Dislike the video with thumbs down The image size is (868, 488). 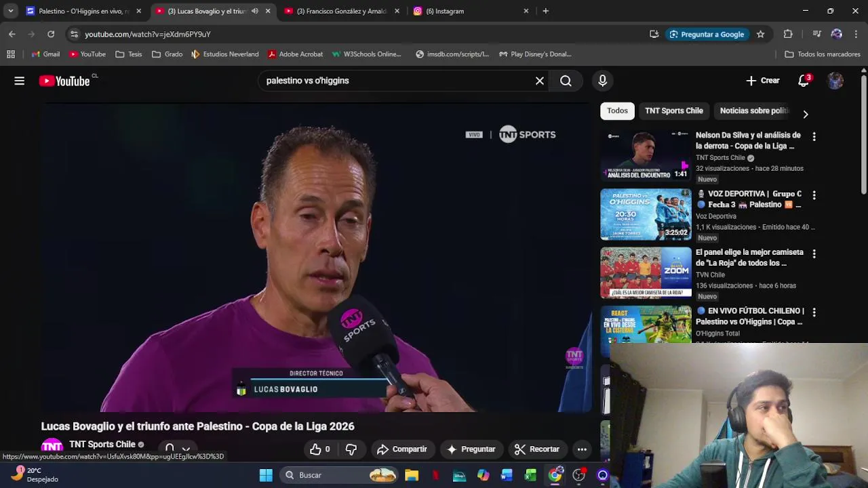click(x=351, y=449)
